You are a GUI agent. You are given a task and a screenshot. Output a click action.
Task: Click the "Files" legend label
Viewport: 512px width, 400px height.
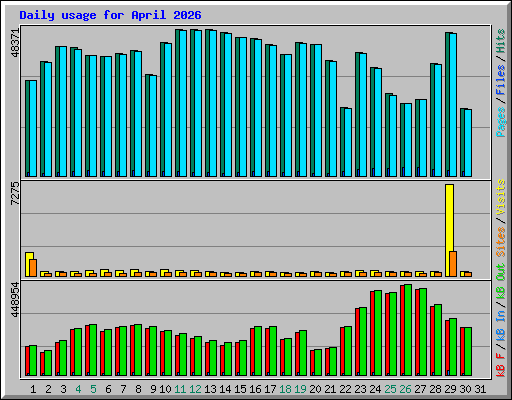point(501,80)
